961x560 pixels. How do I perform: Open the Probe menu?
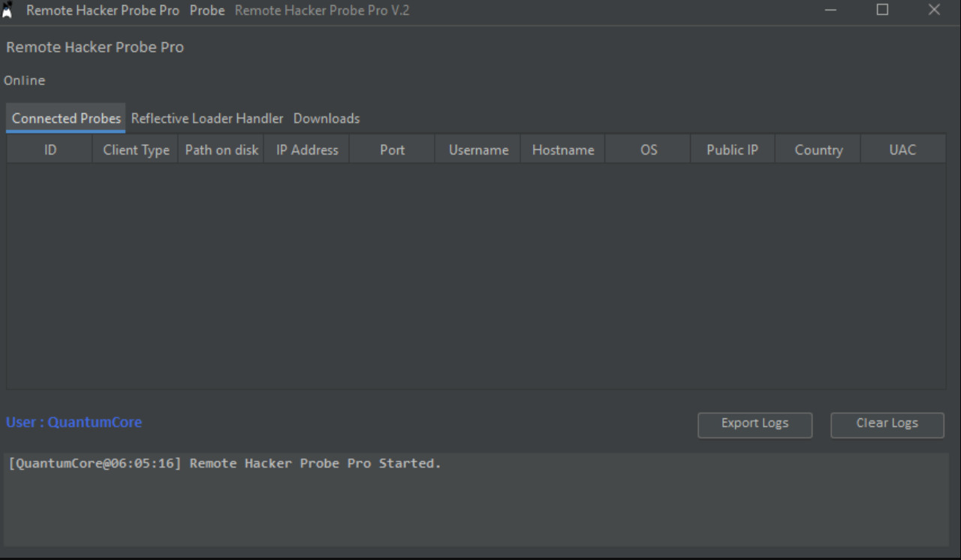click(207, 11)
